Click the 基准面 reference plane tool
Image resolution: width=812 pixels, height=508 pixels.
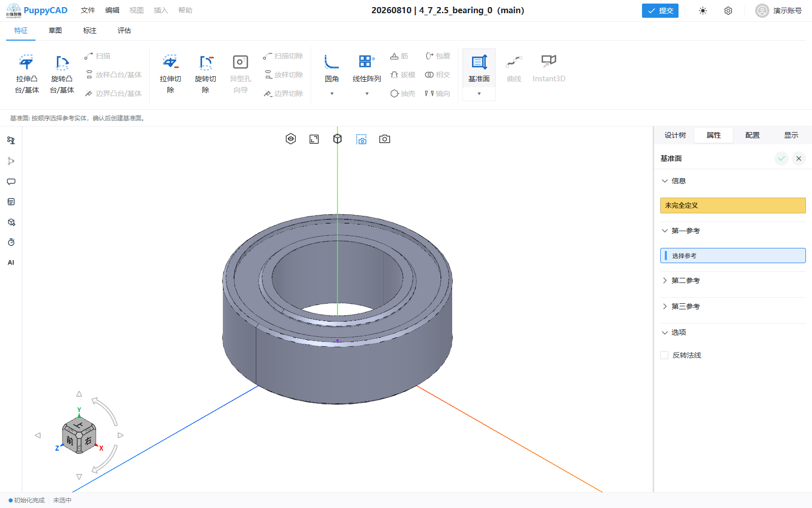pyautogui.click(x=479, y=69)
